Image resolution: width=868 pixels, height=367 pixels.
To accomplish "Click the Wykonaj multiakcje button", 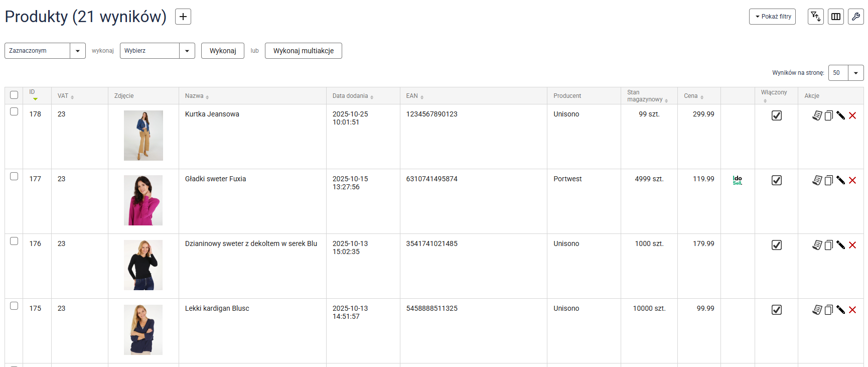I will 304,51.
